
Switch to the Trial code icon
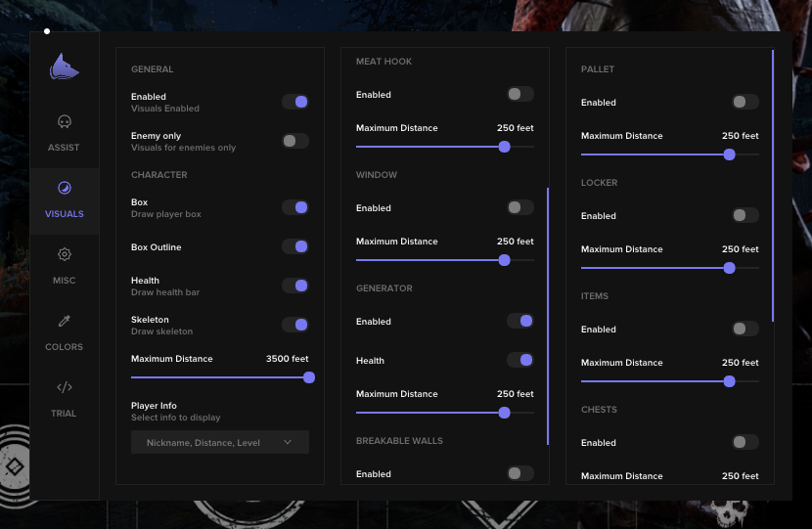[65, 387]
